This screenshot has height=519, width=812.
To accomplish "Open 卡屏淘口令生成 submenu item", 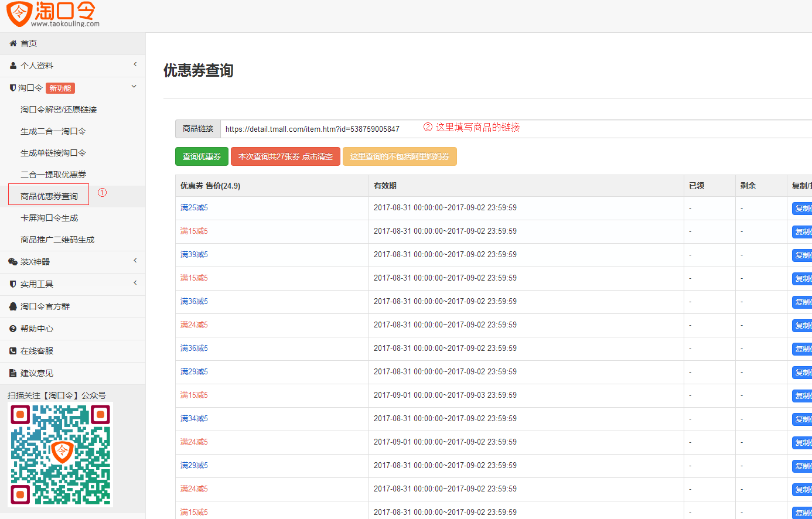I will click(x=49, y=218).
